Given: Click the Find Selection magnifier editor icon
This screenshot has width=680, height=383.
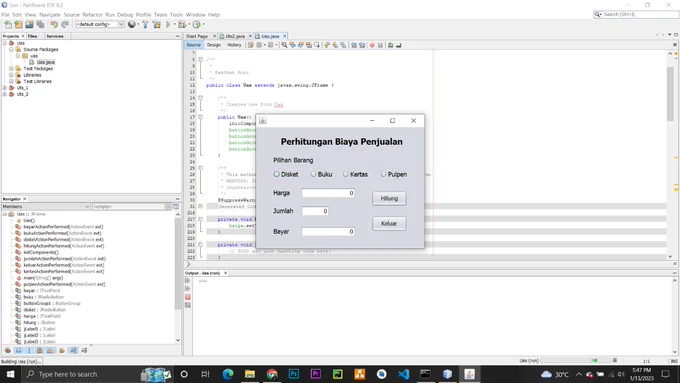Looking at the screenshot, I should [284, 45].
